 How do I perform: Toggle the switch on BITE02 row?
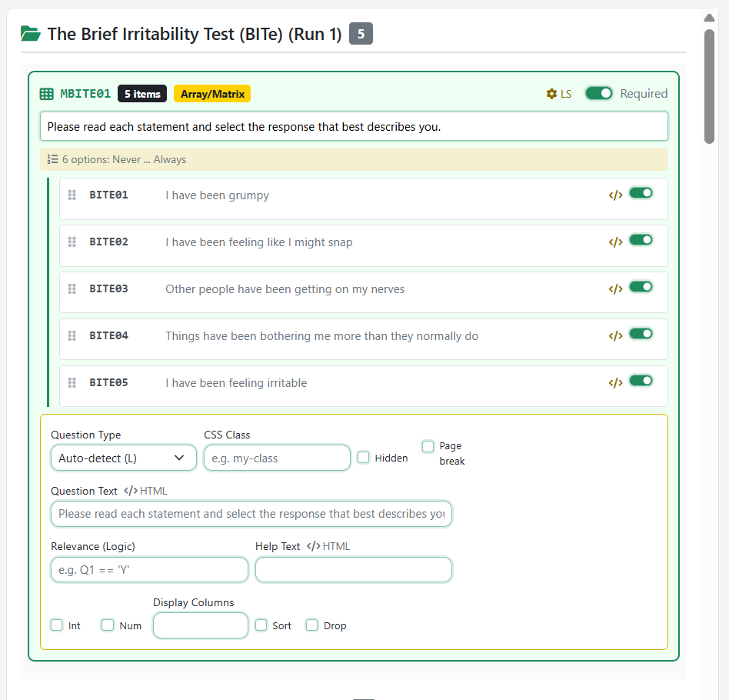pos(641,240)
